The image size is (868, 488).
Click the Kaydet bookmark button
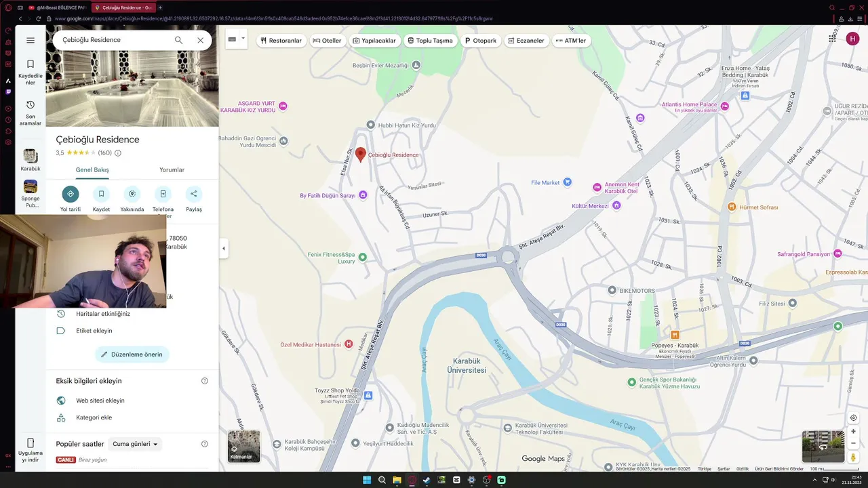click(101, 194)
